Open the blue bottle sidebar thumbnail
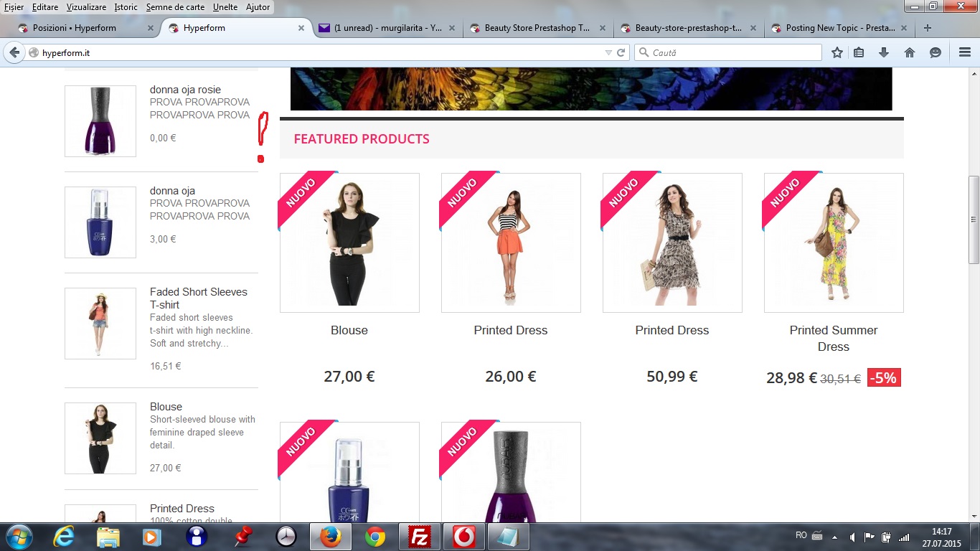Image resolution: width=980 pixels, height=551 pixels. pos(100,222)
